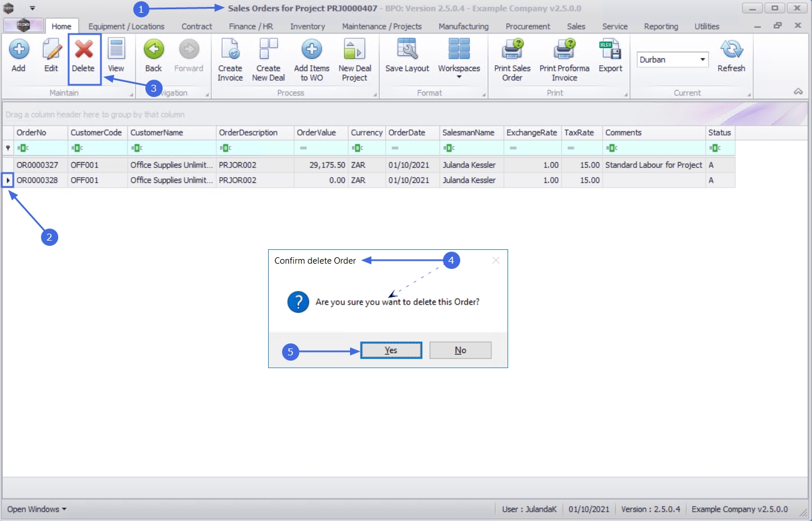
Task: Switch to the Reporting tab
Action: pyautogui.click(x=661, y=27)
